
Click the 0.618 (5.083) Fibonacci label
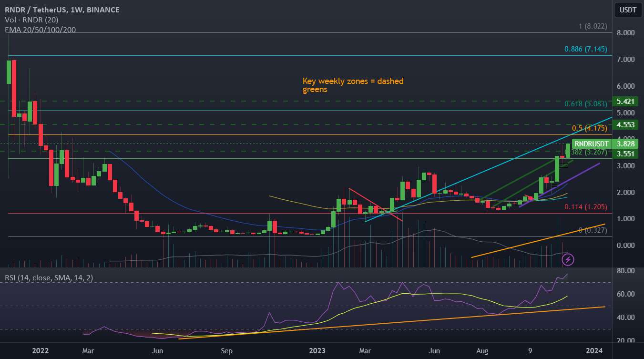pos(585,104)
